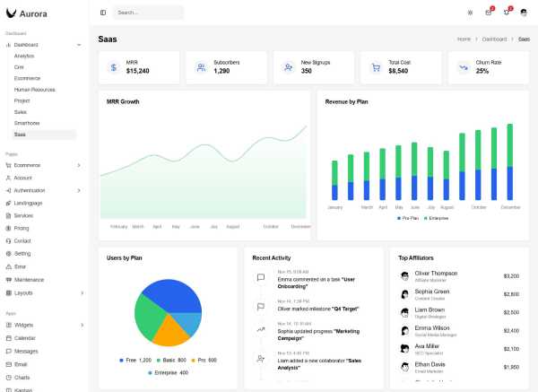Click the Search input field
The image size is (538, 392).
[148, 13]
